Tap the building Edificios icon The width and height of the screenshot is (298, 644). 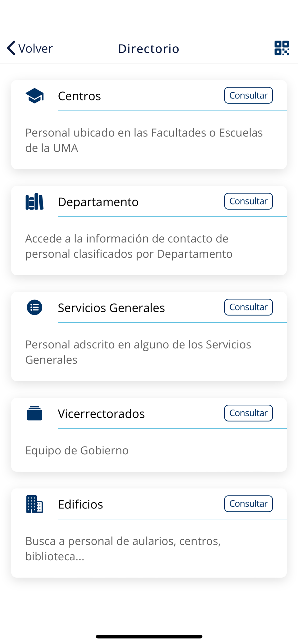click(x=35, y=504)
